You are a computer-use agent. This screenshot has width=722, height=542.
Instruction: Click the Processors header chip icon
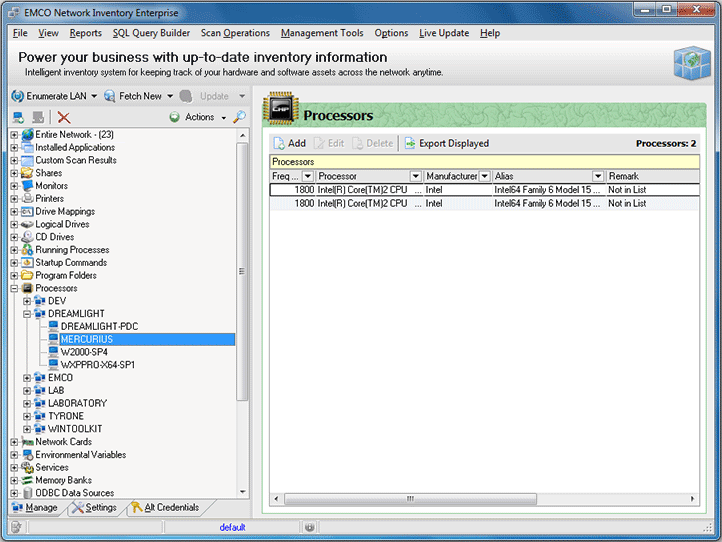[281, 115]
